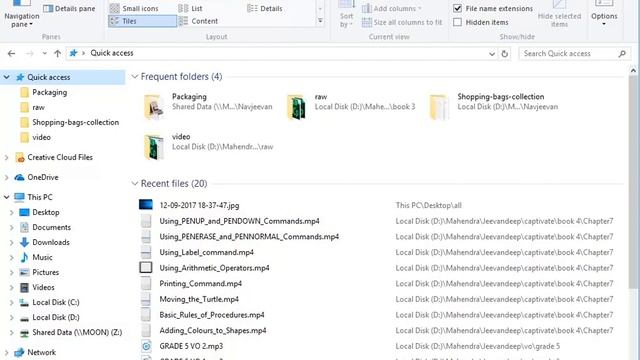
Task: Click Hide selected items button
Action: pyautogui.click(x=559, y=15)
